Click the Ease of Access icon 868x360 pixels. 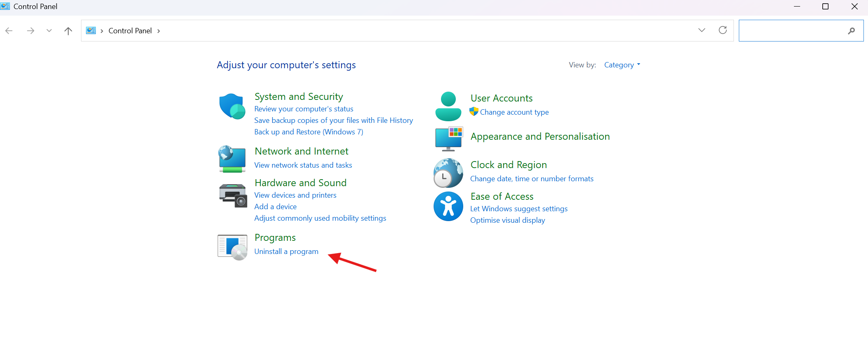point(448,206)
